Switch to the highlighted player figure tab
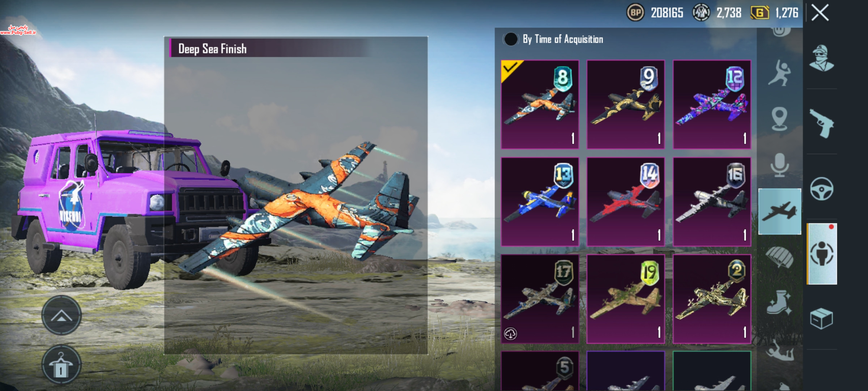868x391 pixels. (x=822, y=254)
